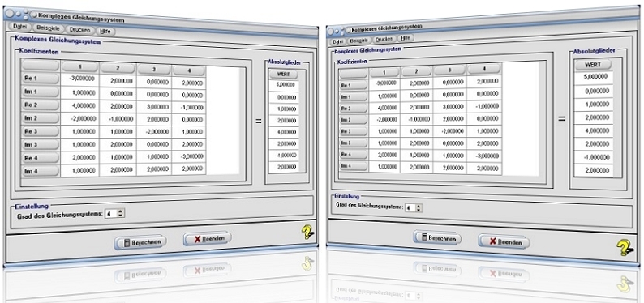Open Drucken menu in left window
The height and width of the screenshot is (303, 644).
pyautogui.click(x=79, y=29)
